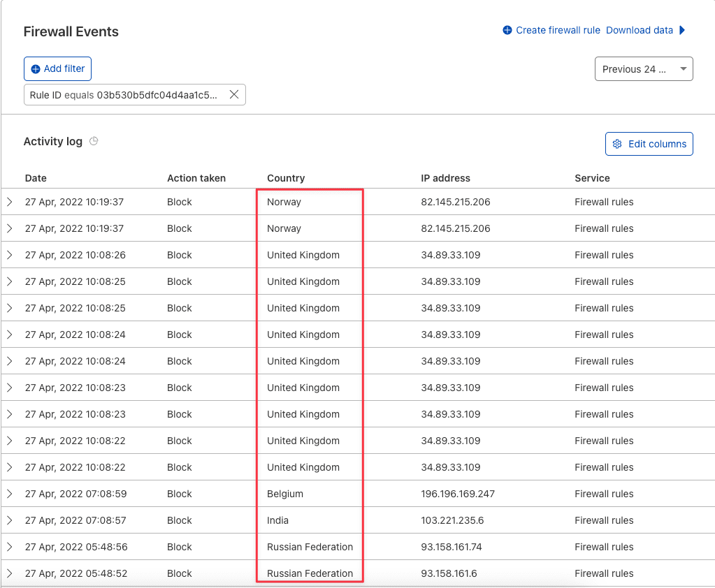Click the plus icon inside Add filter button

pos(34,68)
